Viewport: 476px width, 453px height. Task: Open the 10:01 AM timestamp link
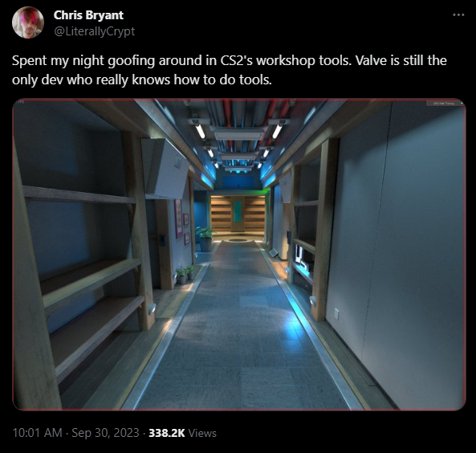(x=38, y=433)
